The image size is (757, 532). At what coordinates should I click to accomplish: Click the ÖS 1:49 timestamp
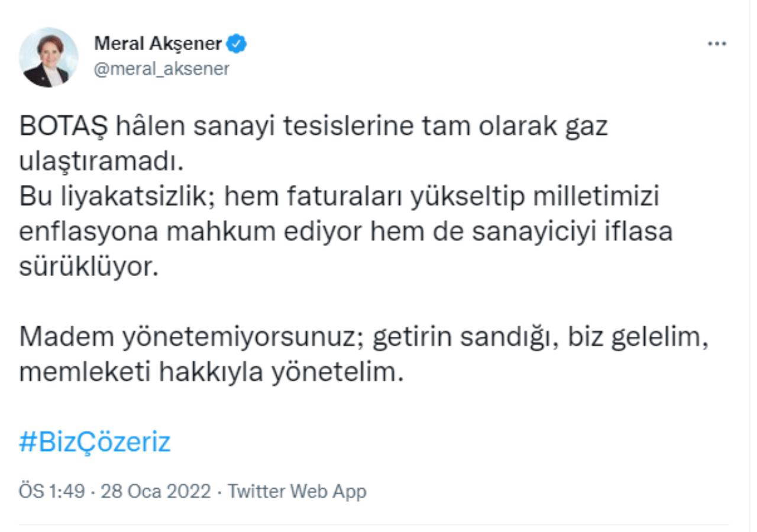[52, 491]
